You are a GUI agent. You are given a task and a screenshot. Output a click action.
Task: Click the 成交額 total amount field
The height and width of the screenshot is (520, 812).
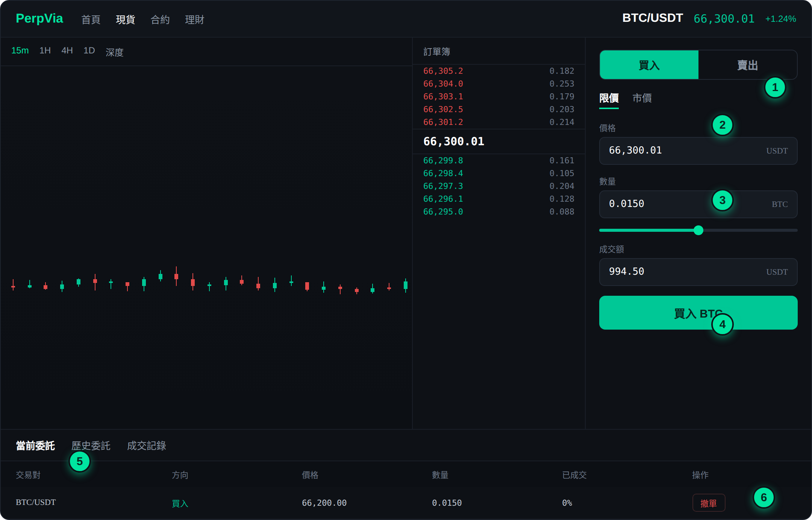(x=698, y=272)
